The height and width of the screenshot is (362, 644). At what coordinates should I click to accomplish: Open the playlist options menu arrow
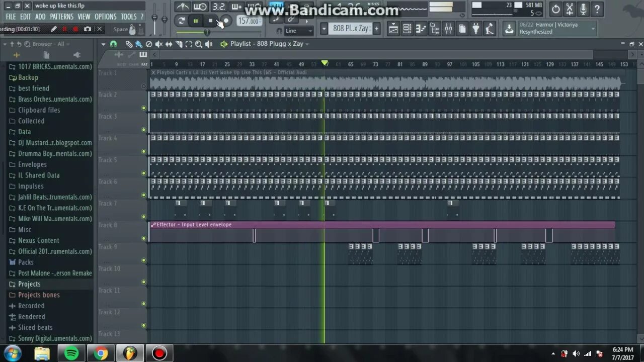[103, 44]
